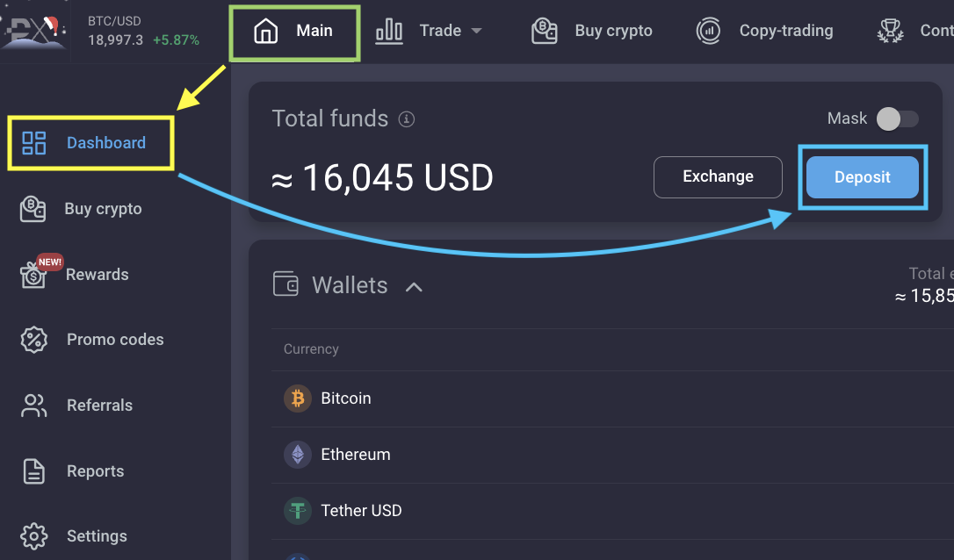Open the Reports document icon
This screenshot has width=954, height=560.
[34, 471]
